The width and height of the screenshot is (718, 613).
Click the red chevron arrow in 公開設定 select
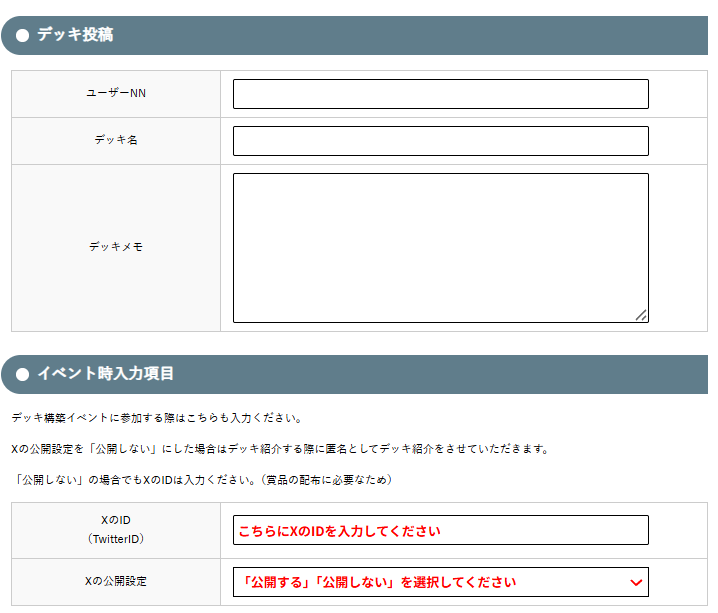(636, 582)
